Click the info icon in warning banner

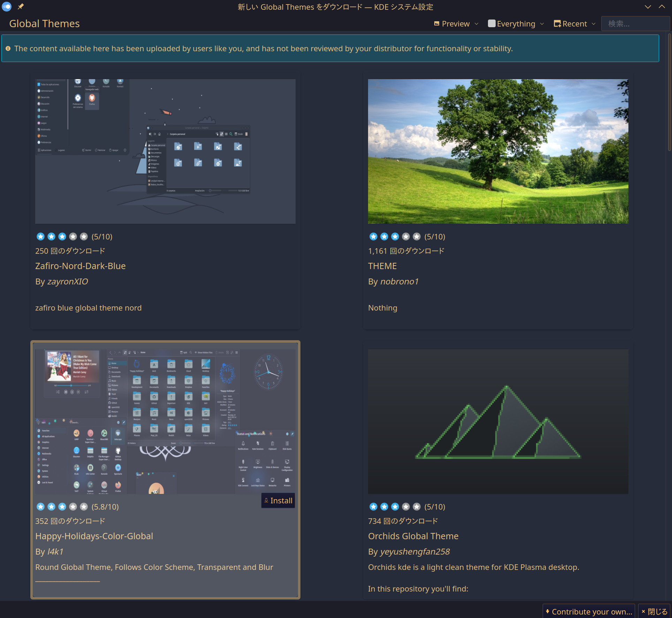pos(8,48)
